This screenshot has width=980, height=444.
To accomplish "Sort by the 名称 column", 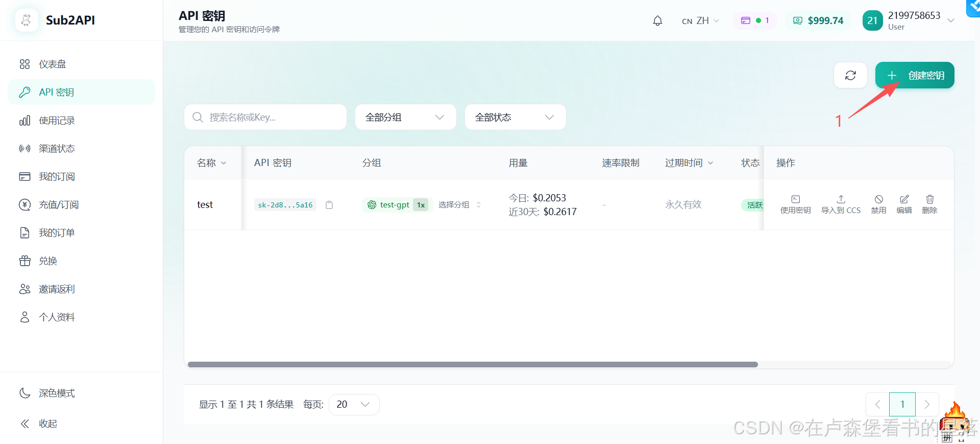I will pyautogui.click(x=212, y=163).
